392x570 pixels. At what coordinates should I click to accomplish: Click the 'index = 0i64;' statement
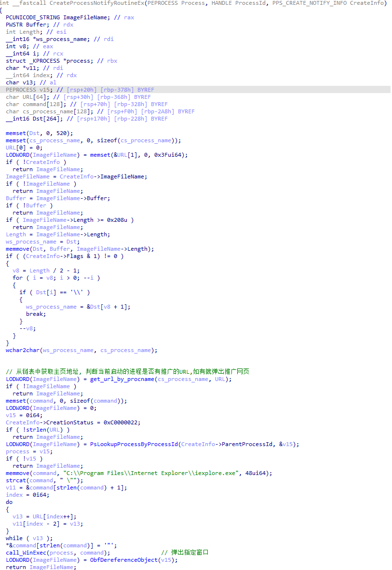[x=27, y=495]
